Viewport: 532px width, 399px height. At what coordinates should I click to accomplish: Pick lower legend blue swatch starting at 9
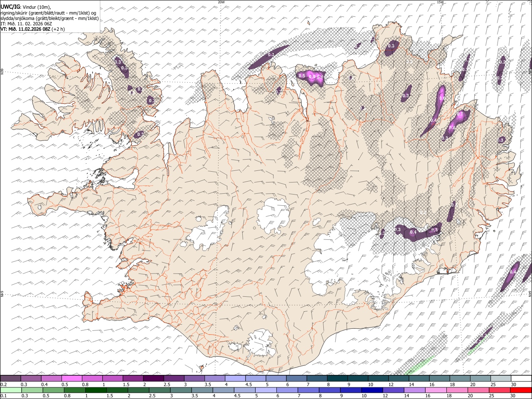pyautogui.click(x=351, y=390)
